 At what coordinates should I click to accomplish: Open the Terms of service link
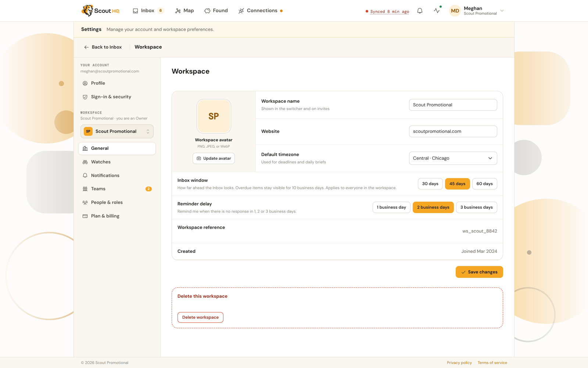492,363
